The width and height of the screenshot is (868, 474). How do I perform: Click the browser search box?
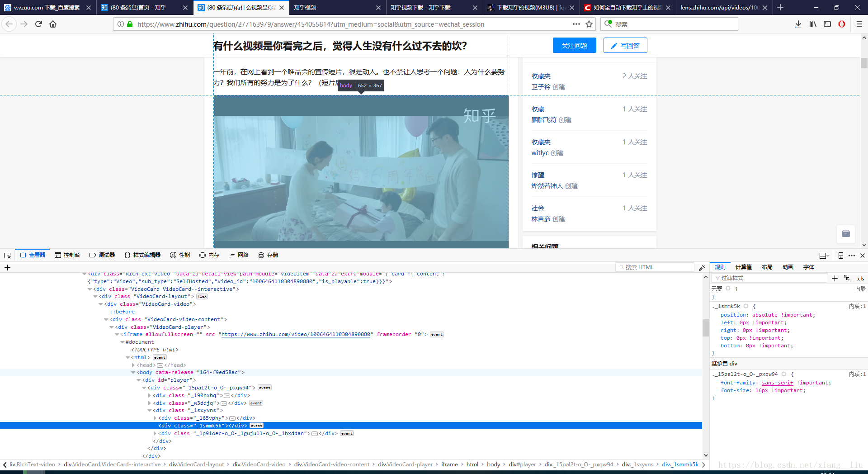point(669,24)
